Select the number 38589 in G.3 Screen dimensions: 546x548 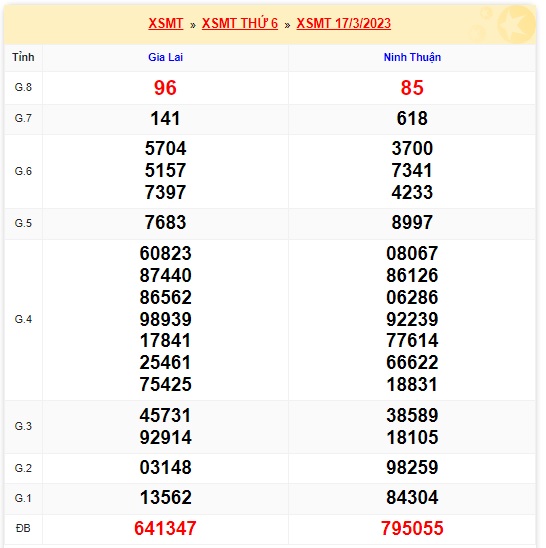[412, 416]
